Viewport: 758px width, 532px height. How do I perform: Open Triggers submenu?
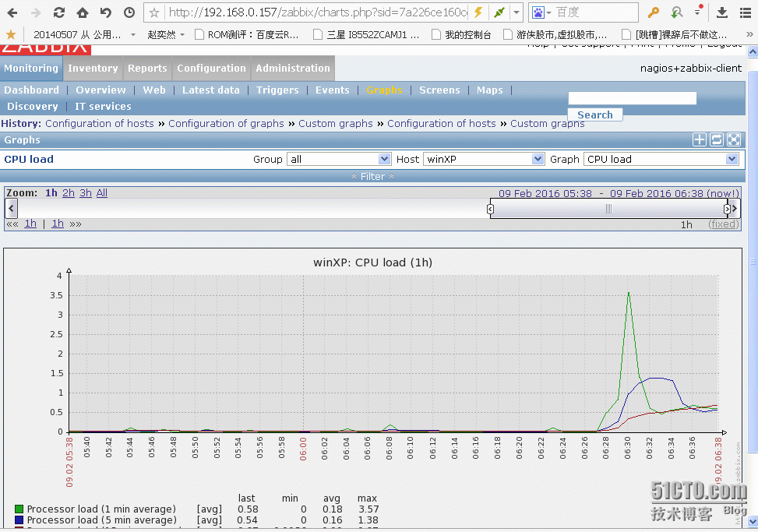coord(277,90)
